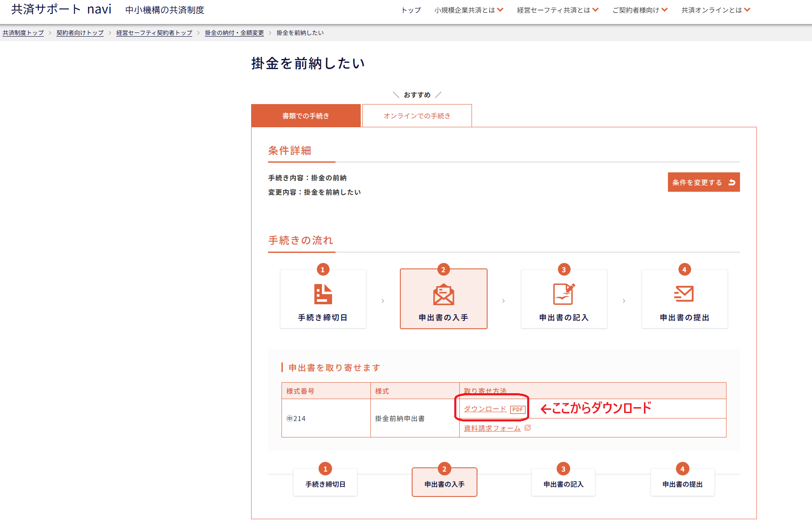Go to 掛金の納付・金額変更 breadcrumb link
The image size is (812, 523).
coord(234,33)
